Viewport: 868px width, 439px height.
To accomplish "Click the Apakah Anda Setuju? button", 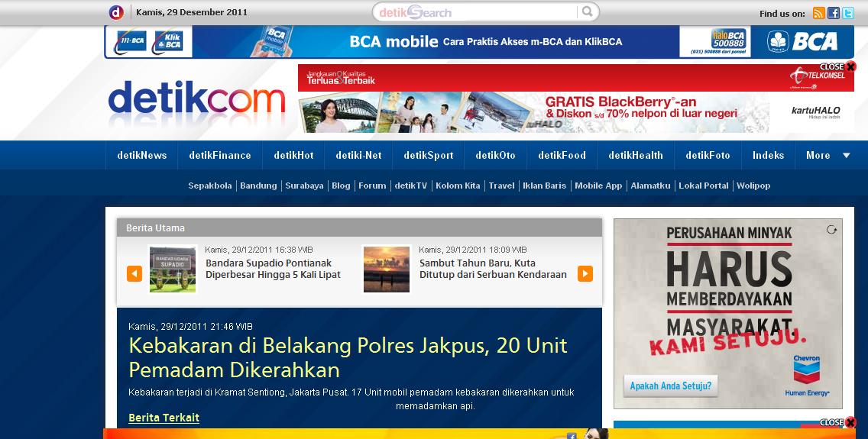I will [x=670, y=386].
